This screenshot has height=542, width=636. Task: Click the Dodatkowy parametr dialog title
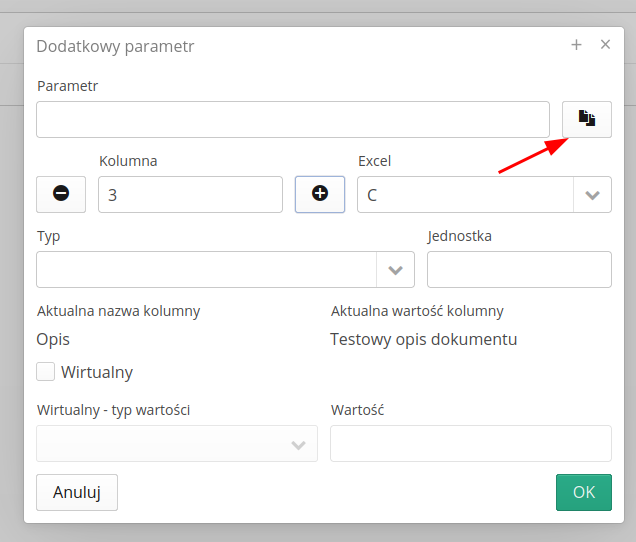click(115, 46)
